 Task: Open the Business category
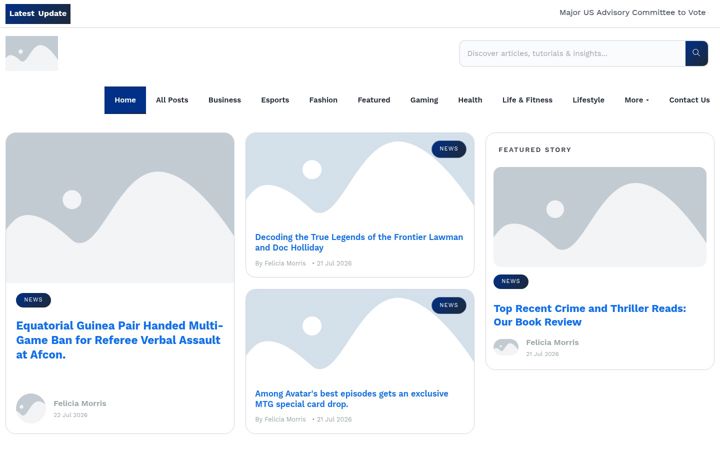pos(225,100)
